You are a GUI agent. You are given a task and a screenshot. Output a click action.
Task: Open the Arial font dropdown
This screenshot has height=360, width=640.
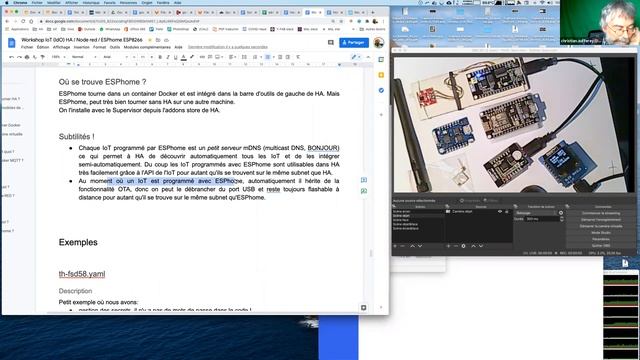115,57
